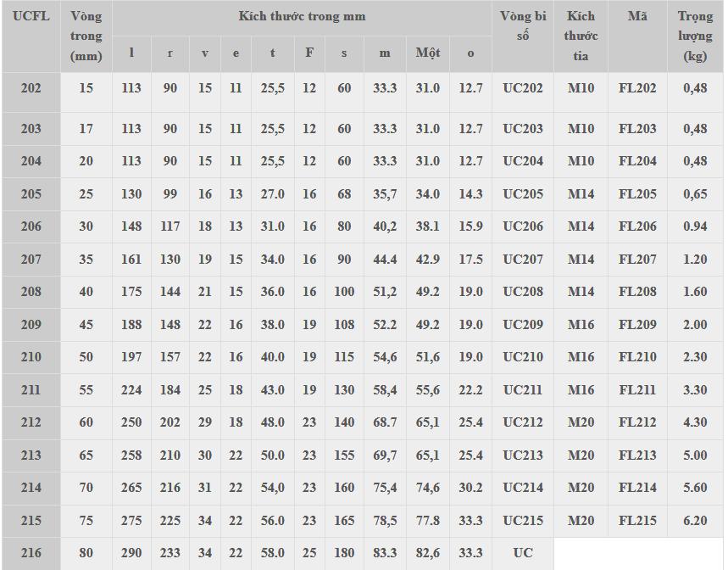Select the UC213 bearing cell
Viewport: 728px width, 570px height.
523,455
